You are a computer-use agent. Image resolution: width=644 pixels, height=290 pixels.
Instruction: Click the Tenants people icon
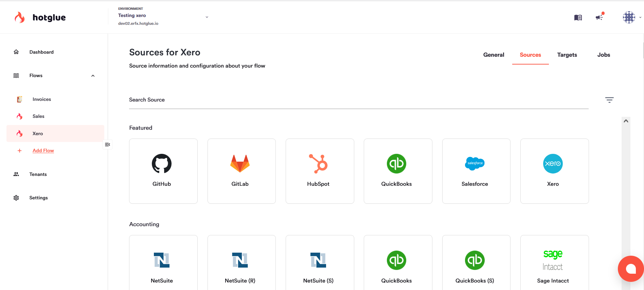pos(16,174)
